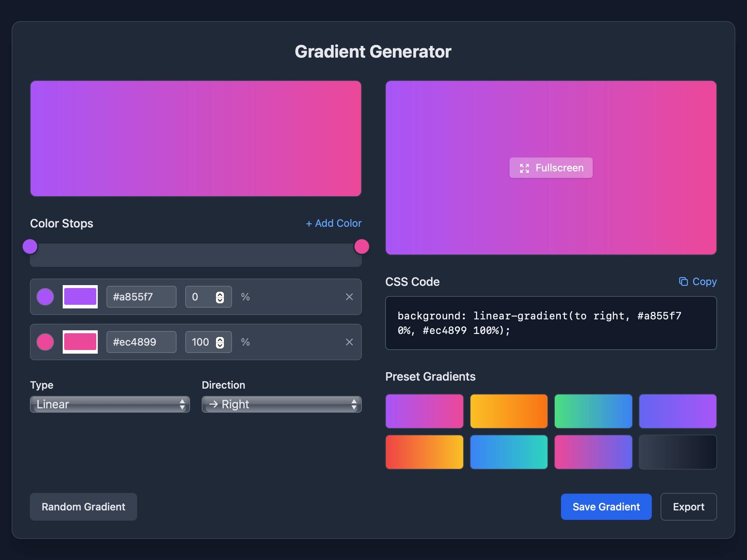The image size is (747, 560).
Task: Remove the #ec4899 color stop with X icon
Action: click(x=349, y=342)
